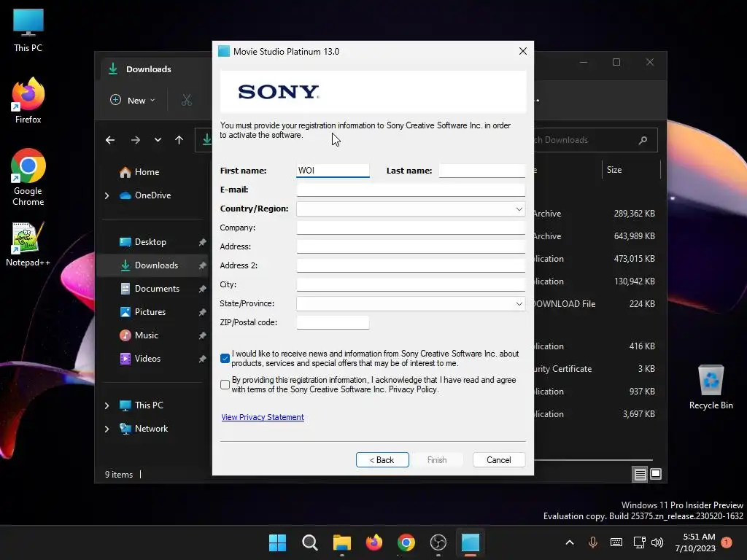Select Documents in Explorer sidebar
747x560 pixels.
click(153, 289)
